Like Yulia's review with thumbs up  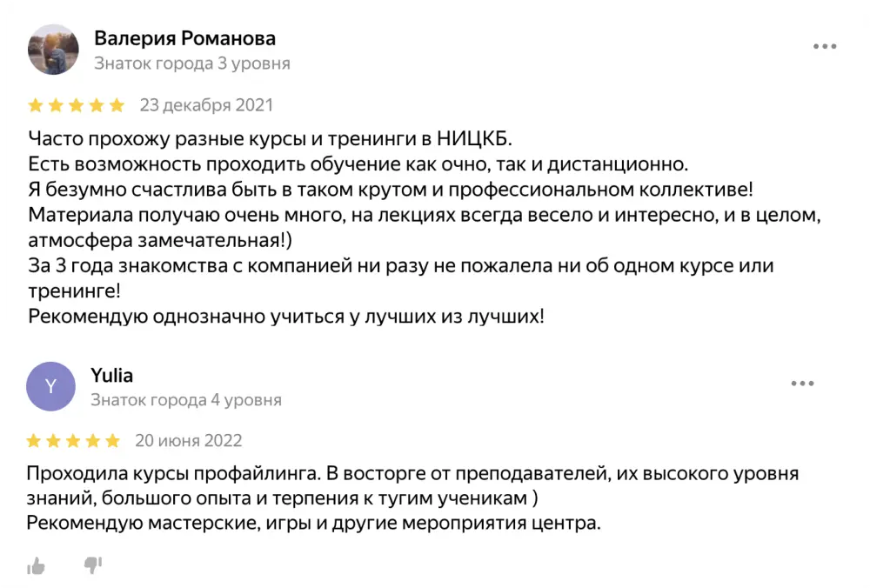click(x=36, y=566)
